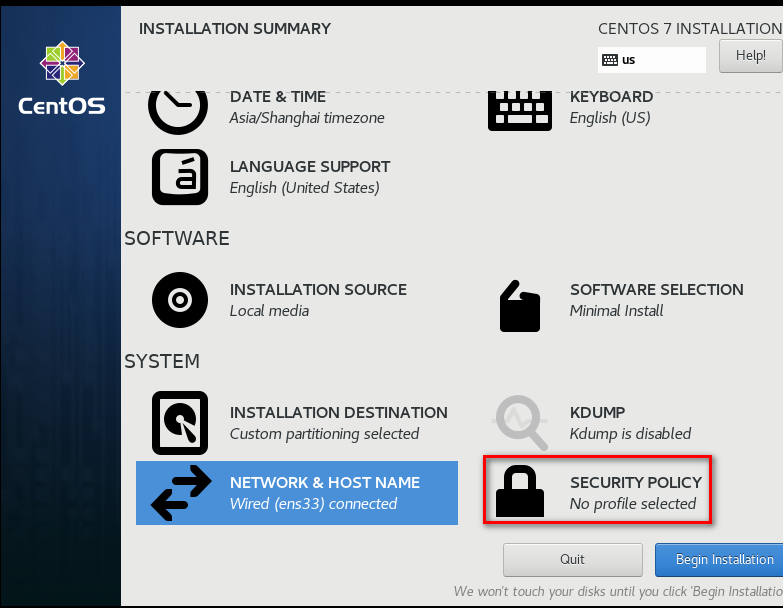Click 'Asia/Shanghai timezone' text
Viewport: 783px width, 608px height.
307,118
